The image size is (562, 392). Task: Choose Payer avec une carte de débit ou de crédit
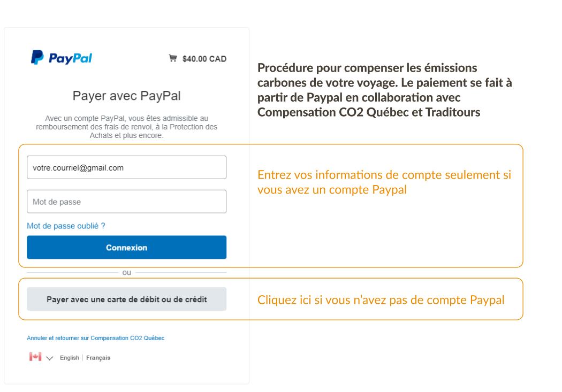point(126,299)
